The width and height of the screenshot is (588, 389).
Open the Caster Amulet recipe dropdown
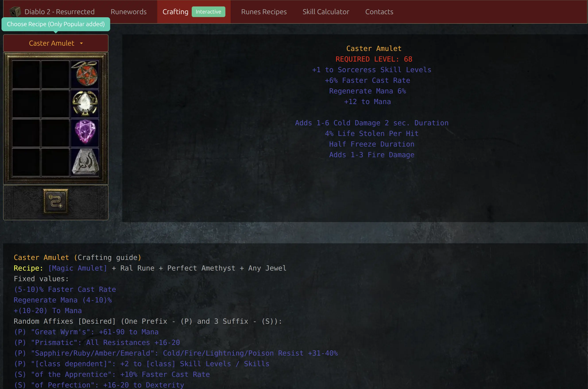[56, 43]
